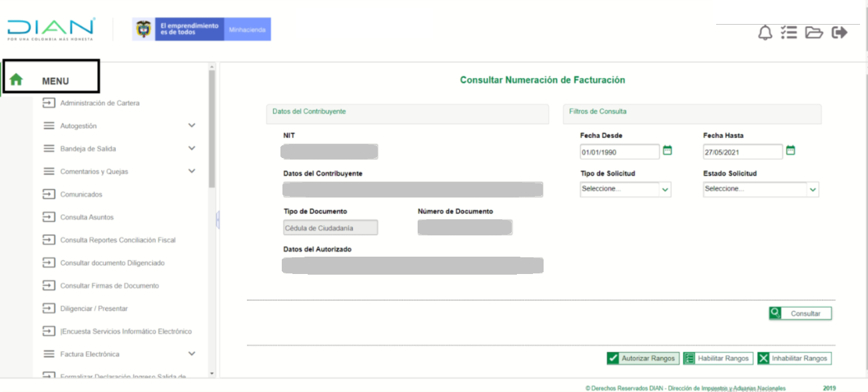The width and height of the screenshot is (868, 392).
Task: Click the Fecha Desde date field
Action: [619, 152]
